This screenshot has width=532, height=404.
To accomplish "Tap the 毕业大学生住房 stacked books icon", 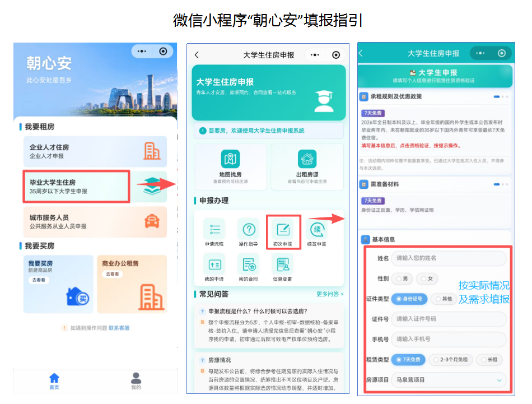I will click(152, 185).
